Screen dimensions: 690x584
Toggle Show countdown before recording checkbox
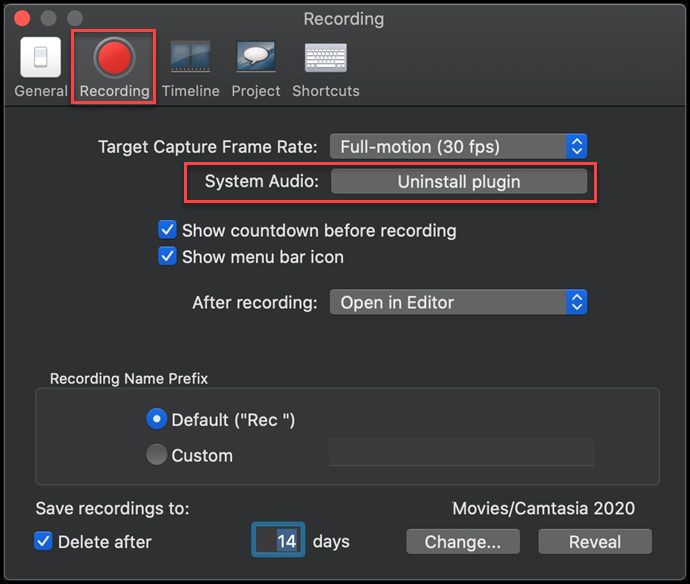[168, 230]
